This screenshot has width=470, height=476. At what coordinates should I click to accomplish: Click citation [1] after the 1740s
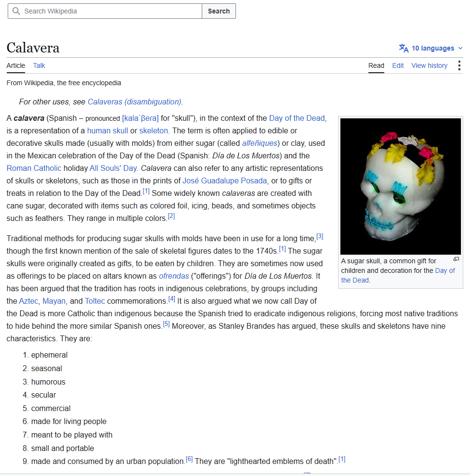282,249
